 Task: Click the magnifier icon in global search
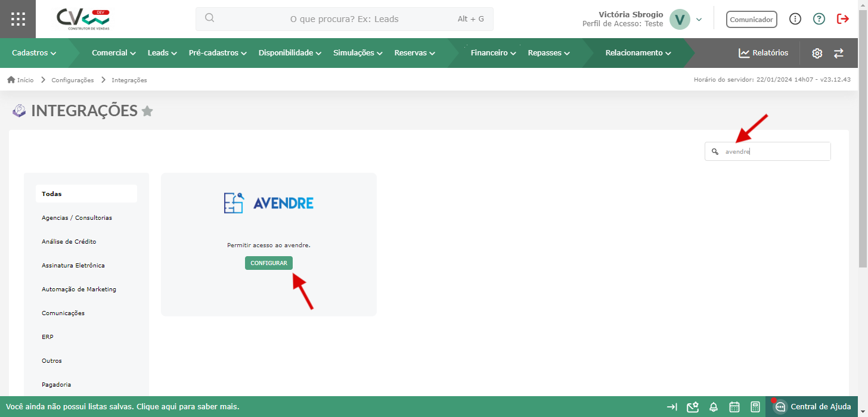209,18
